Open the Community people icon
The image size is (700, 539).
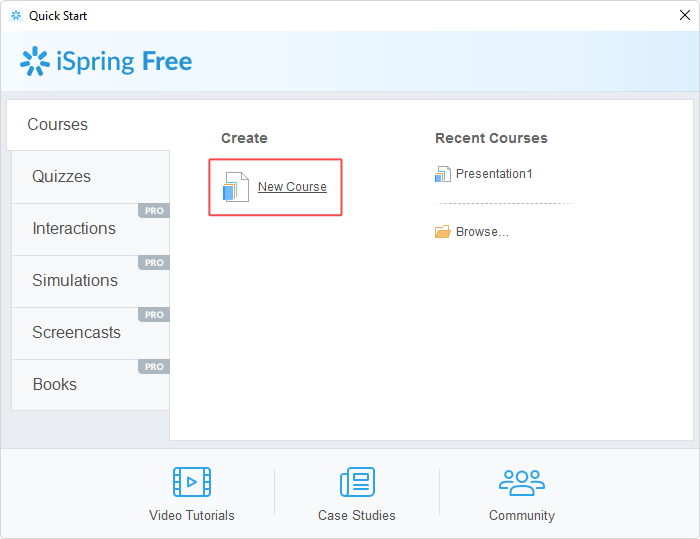pos(522,482)
